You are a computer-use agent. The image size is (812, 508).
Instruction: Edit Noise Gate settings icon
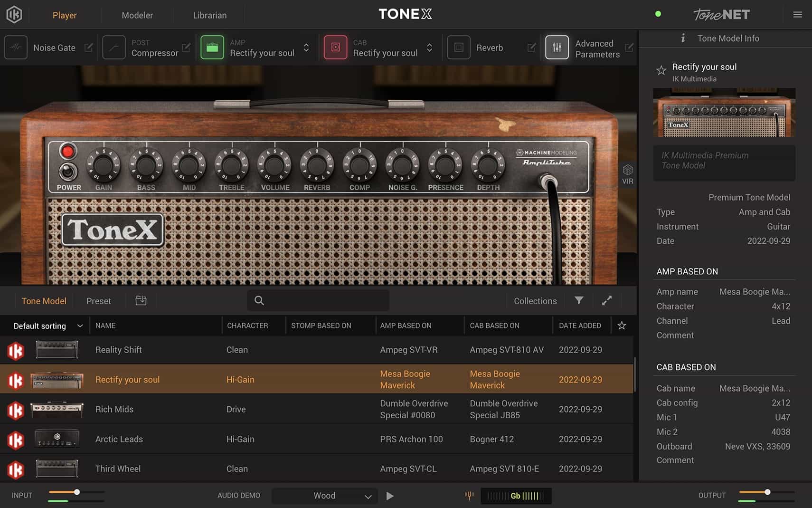[x=88, y=48]
